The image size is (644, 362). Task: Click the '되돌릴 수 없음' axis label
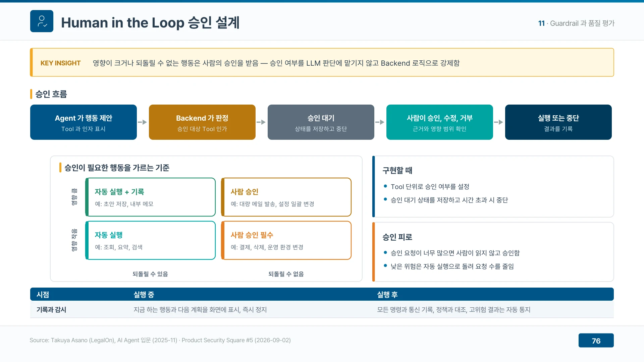tap(286, 274)
